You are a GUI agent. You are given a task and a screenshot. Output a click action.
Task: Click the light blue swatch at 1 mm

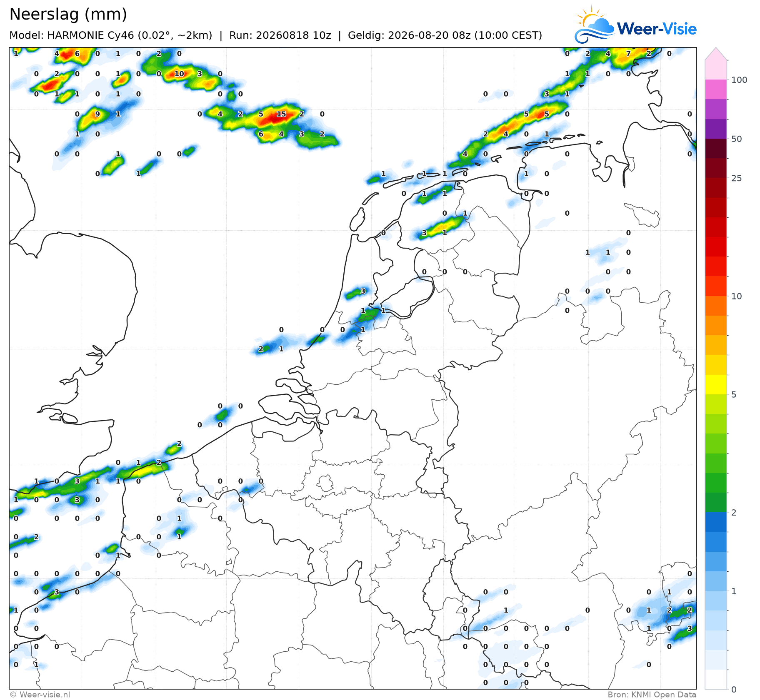(x=716, y=581)
